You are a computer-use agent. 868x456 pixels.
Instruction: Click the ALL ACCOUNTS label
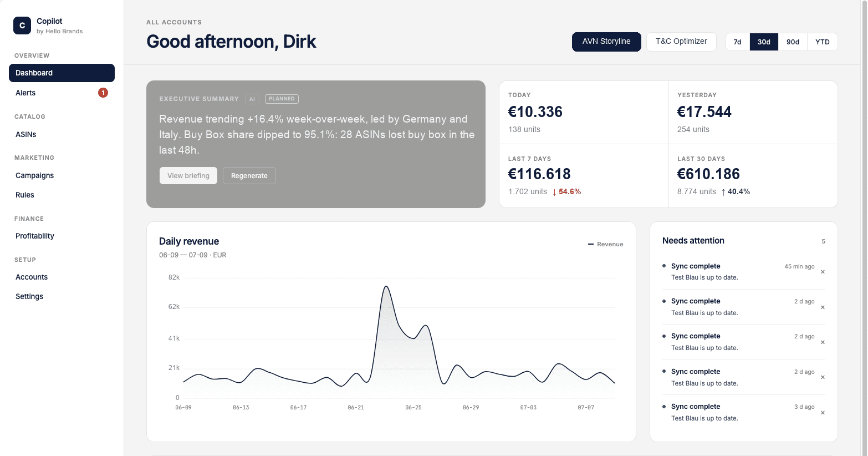(174, 22)
